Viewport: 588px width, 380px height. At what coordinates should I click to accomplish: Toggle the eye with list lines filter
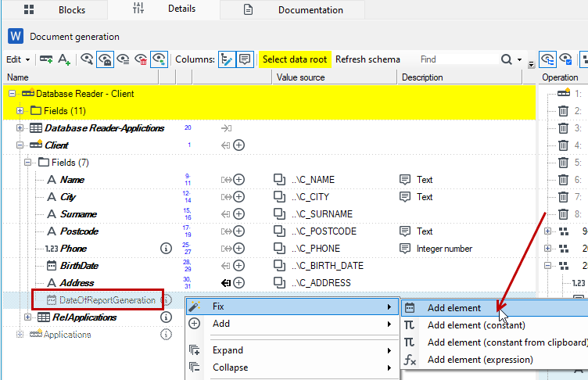[x=123, y=59]
